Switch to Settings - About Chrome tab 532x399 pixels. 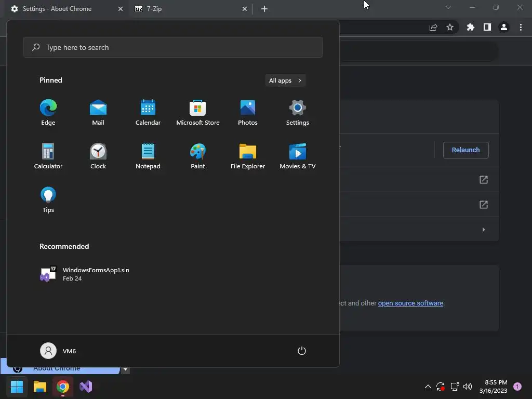[67, 9]
